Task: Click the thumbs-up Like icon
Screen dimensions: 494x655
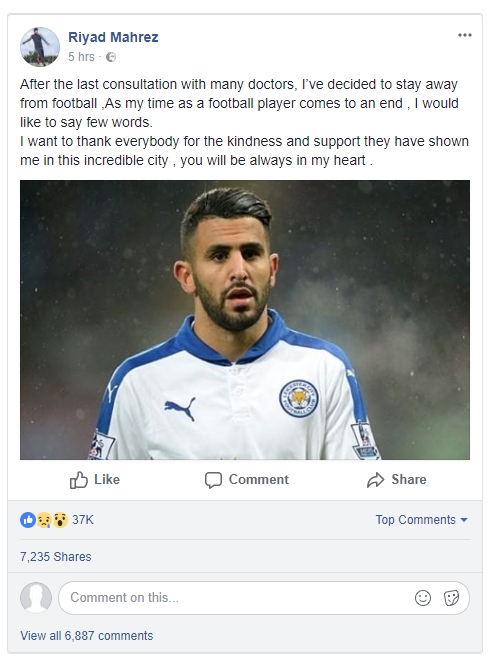Action: [79, 480]
